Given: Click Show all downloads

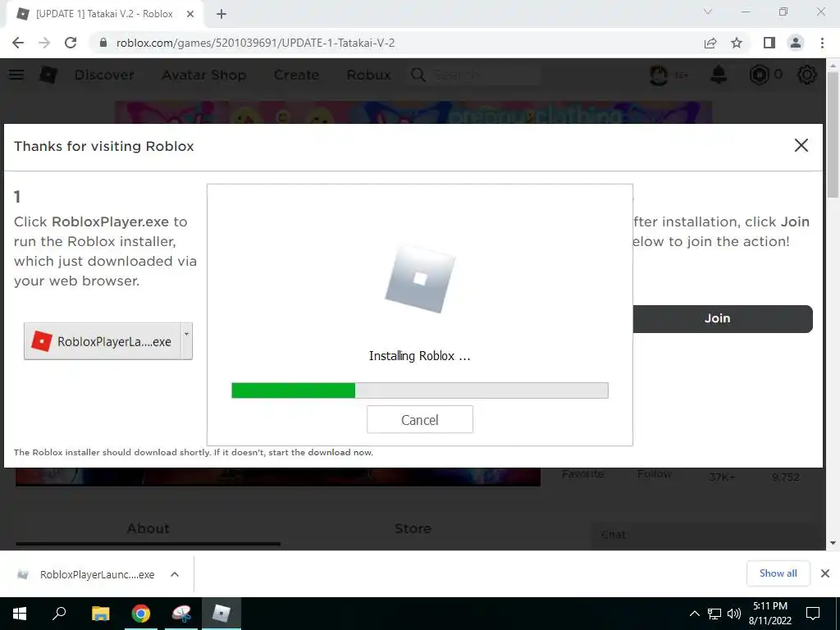Looking at the screenshot, I should (778, 573).
